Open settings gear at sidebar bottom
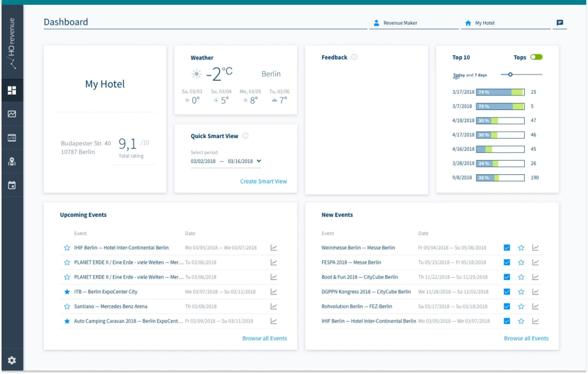The image size is (588, 374). 12,360
